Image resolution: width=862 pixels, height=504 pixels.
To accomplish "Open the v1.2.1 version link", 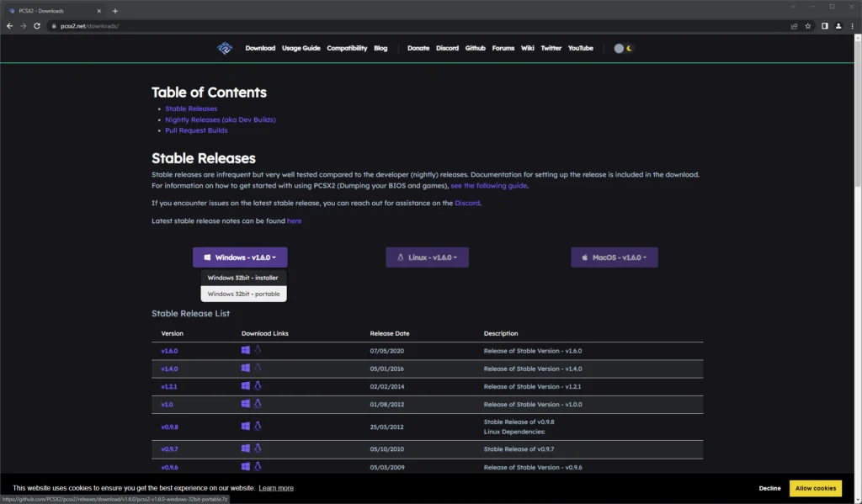I will [x=168, y=386].
